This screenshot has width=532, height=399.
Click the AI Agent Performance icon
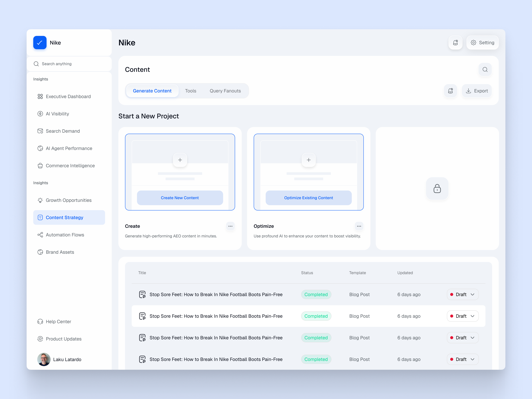[40, 148]
